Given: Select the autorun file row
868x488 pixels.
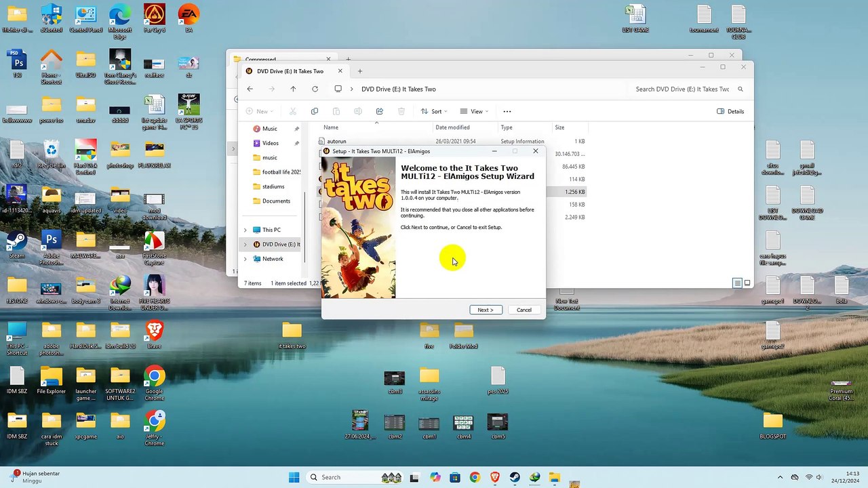Looking at the screenshot, I should tap(452, 141).
